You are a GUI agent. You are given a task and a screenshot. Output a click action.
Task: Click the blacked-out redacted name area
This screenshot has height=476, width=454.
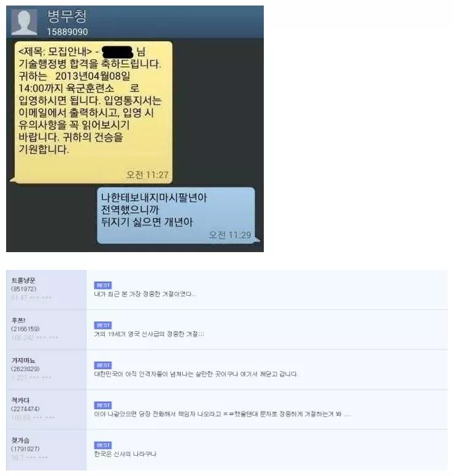118,52
